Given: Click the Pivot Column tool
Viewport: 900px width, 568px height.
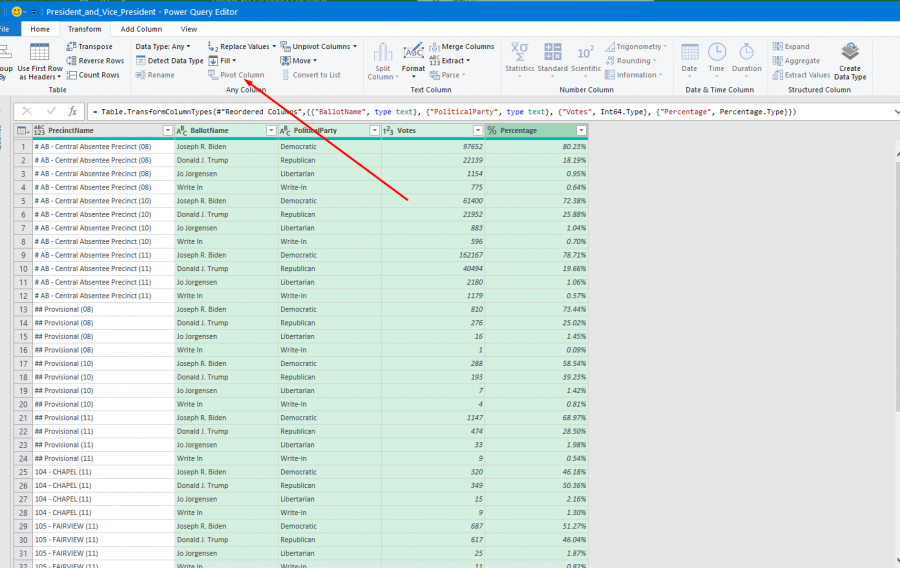Looking at the screenshot, I should tap(236, 75).
